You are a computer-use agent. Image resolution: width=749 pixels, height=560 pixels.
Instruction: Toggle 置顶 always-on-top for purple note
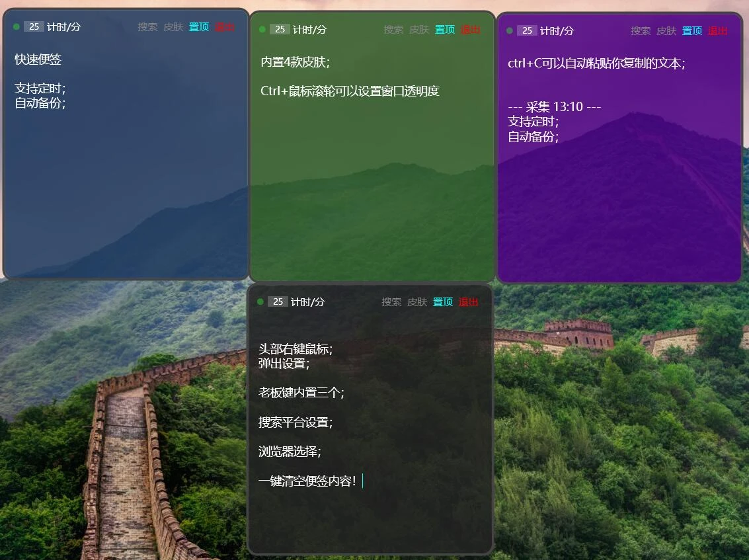point(692,31)
